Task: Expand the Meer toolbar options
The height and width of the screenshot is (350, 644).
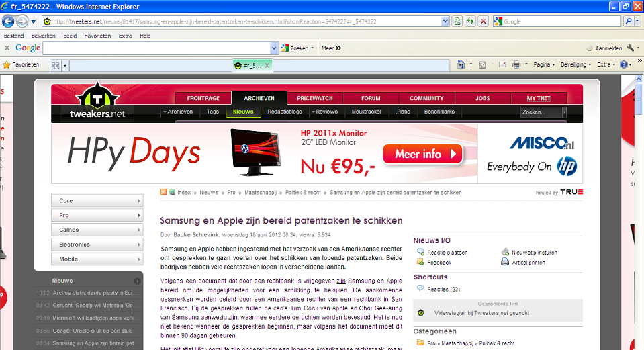Action: pyautogui.click(x=332, y=48)
